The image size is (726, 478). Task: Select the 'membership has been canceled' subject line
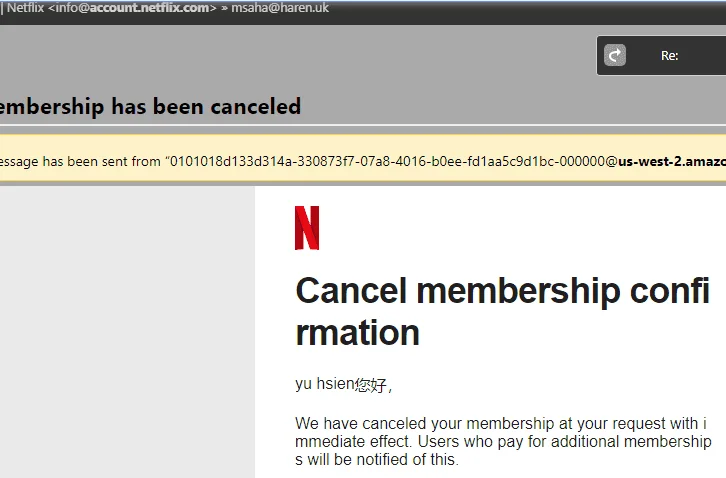[150, 107]
